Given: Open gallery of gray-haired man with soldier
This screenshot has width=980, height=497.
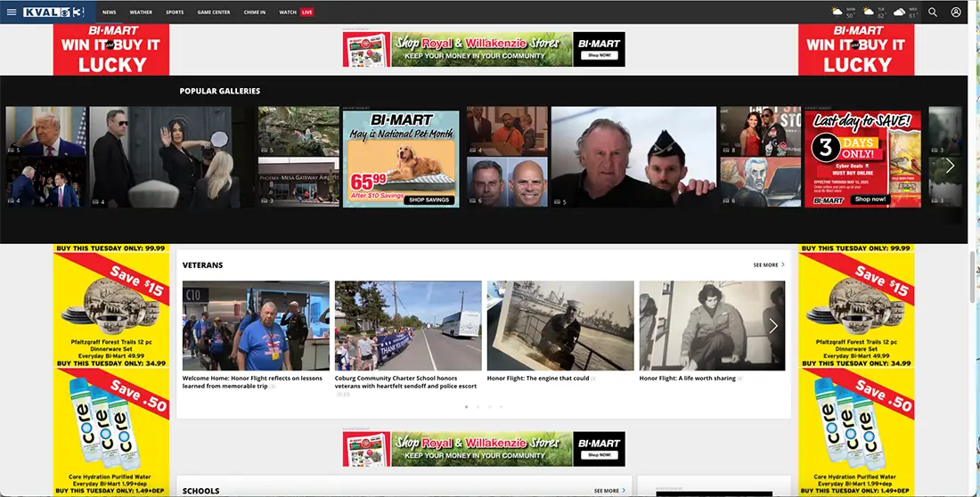Looking at the screenshot, I should pos(633,157).
